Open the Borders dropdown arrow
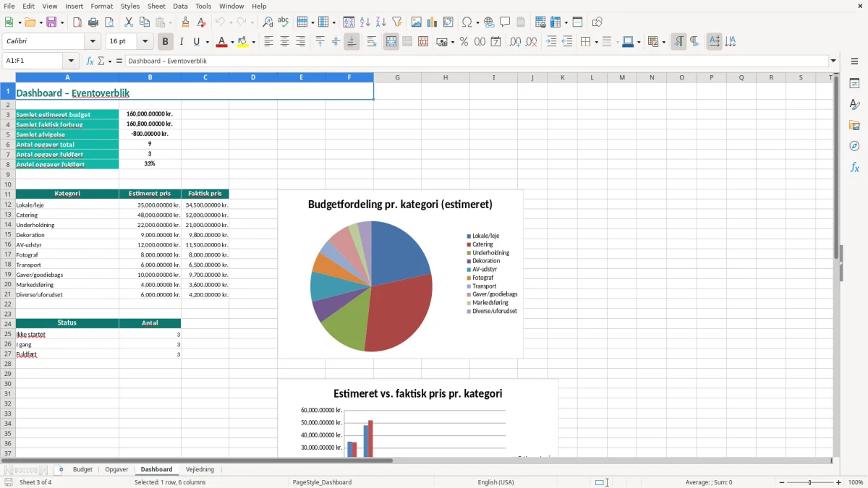 tap(595, 42)
